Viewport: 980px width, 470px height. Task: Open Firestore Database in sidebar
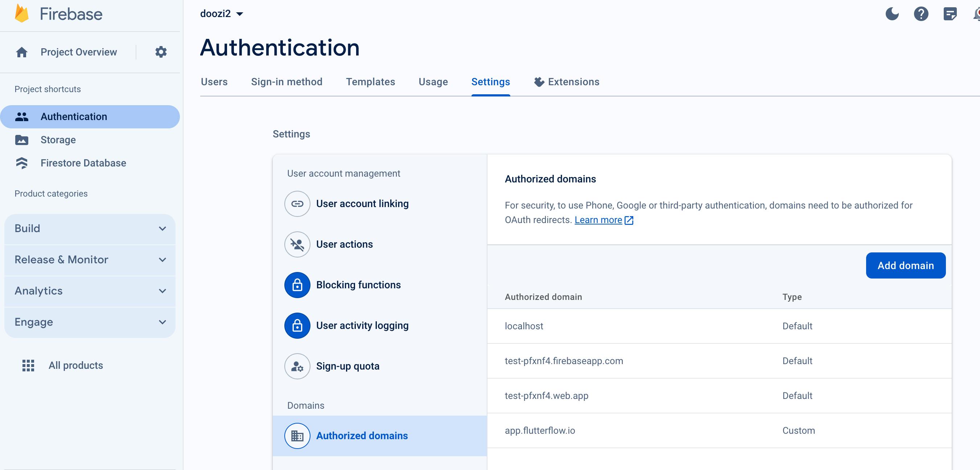pyautogui.click(x=83, y=163)
